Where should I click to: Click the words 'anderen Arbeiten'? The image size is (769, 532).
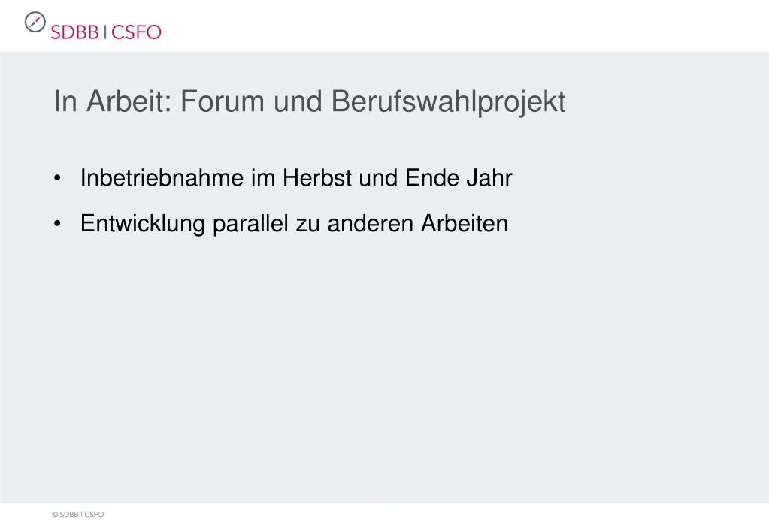[x=417, y=224]
